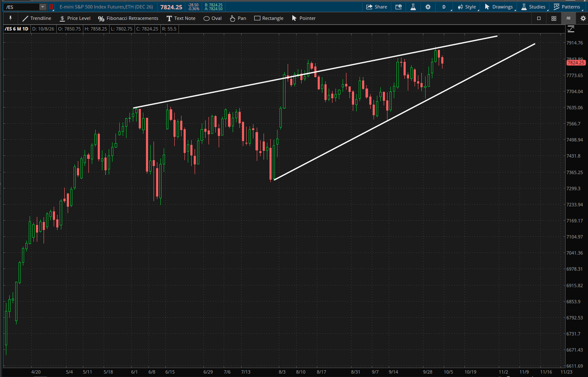Click the last price 7824.25 in header
The image size is (588, 377).
coord(171,7)
